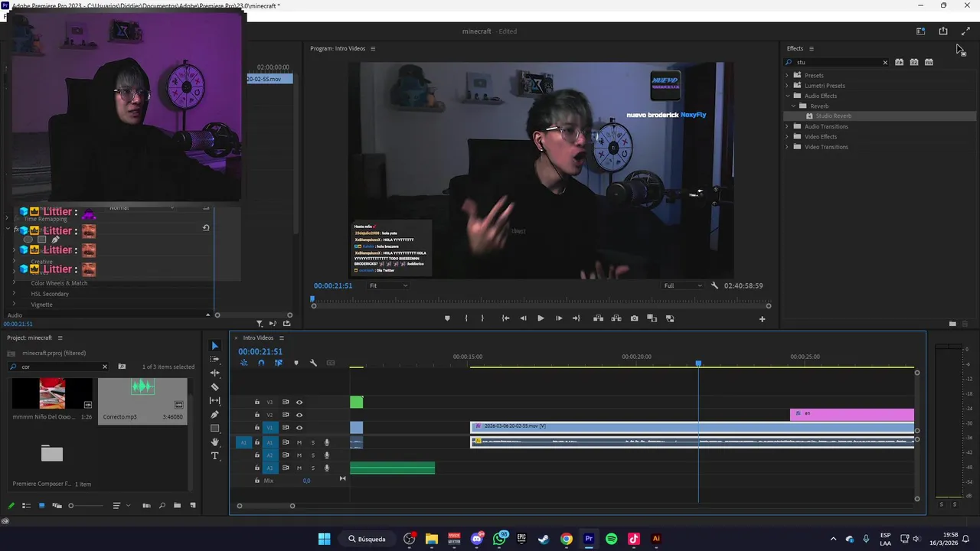Open Effects panel menu
This screenshot has height=551, width=980.
(812, 48)
